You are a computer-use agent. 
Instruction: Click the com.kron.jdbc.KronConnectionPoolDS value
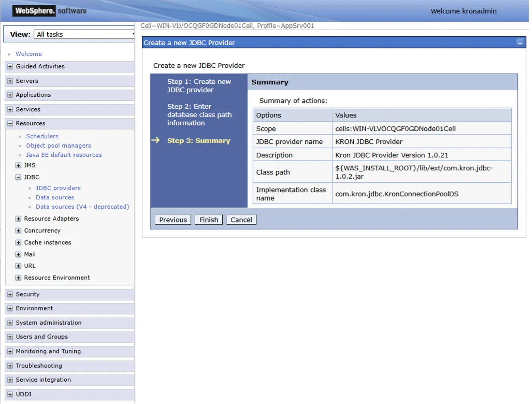pos(397,194)
